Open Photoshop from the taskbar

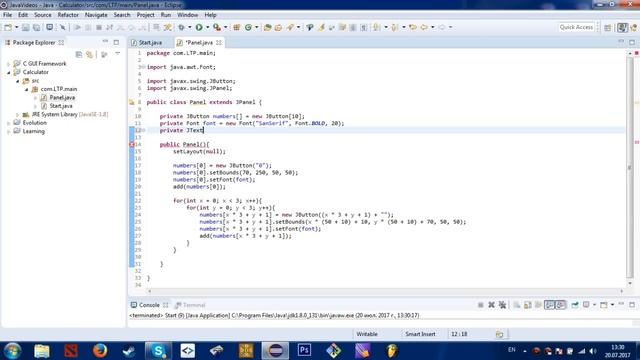click(304, 351)
